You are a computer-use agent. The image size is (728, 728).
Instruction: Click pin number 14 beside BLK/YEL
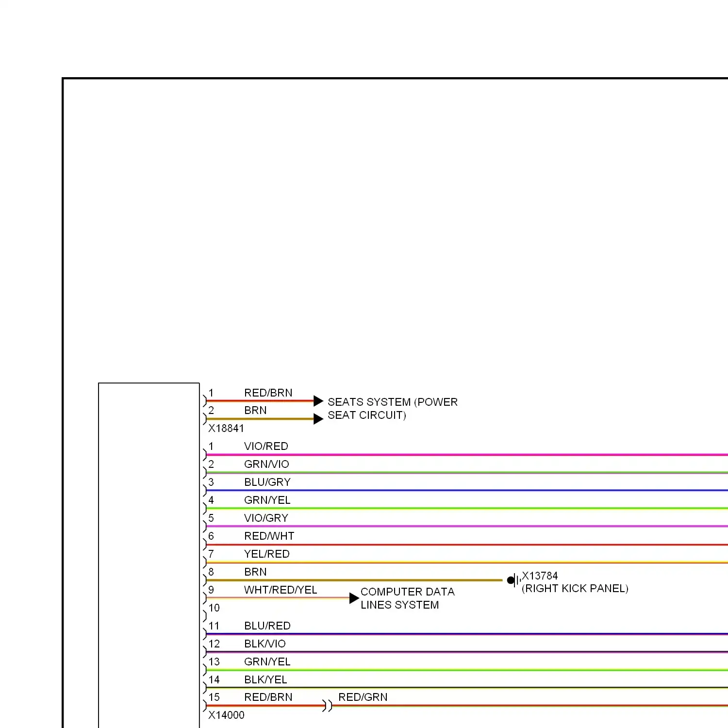214,679
